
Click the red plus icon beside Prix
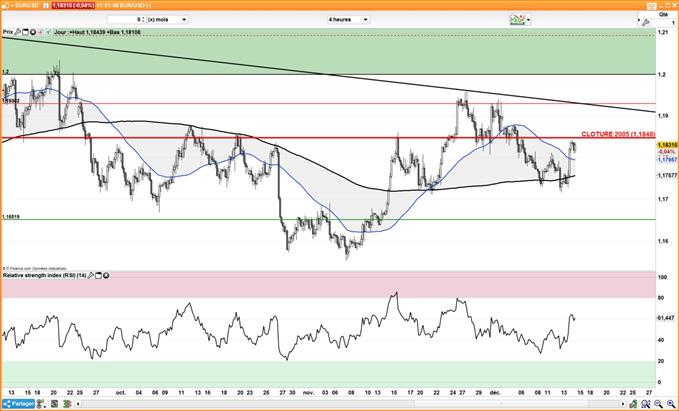[x=41, y=32]
